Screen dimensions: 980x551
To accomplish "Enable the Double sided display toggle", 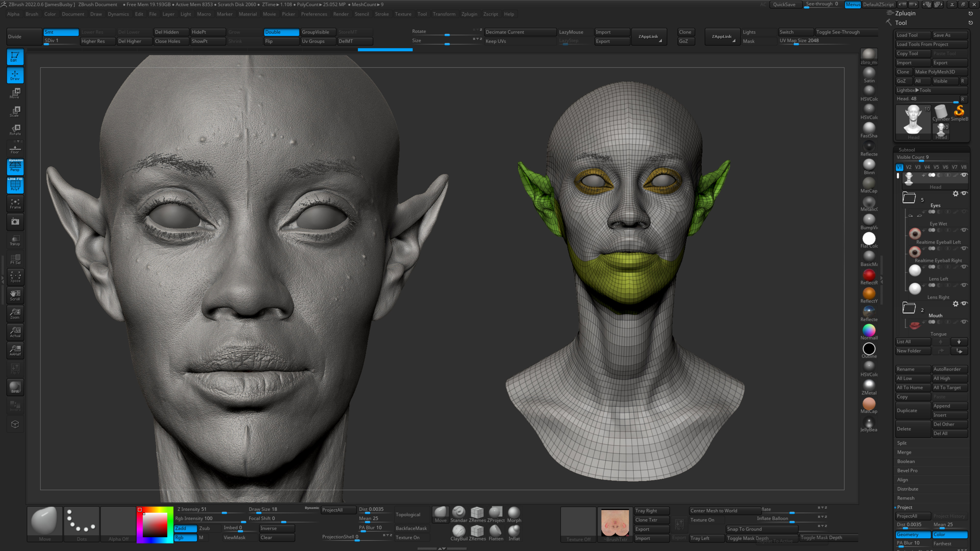I will pyautogui.click(x=281, y=32).
